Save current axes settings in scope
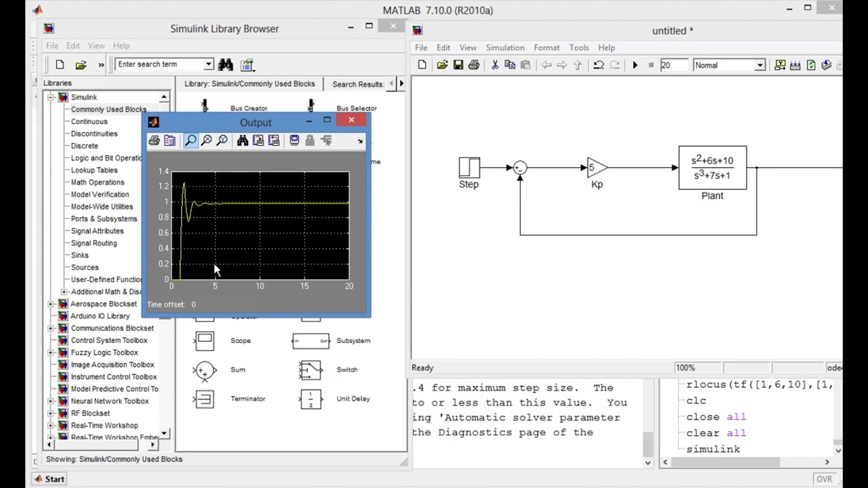 coord(258,140)
